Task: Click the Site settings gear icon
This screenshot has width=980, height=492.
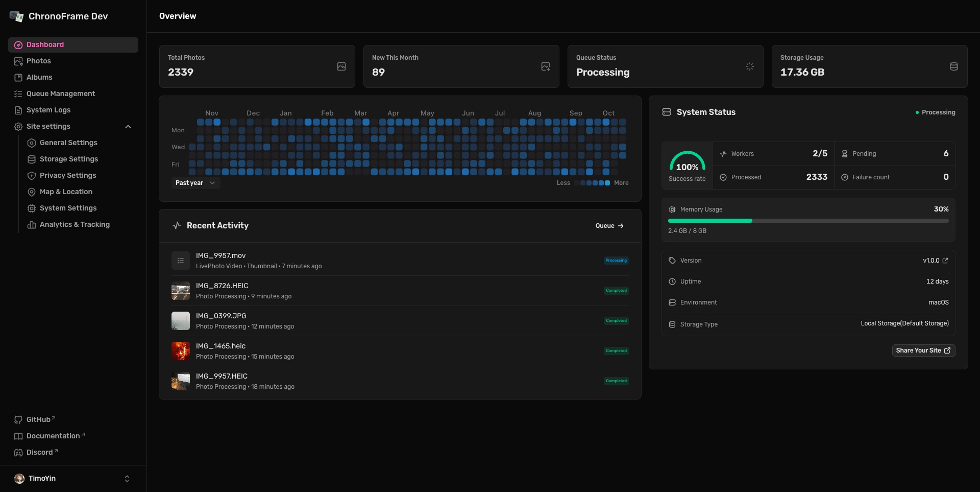Action: (x=18, y=127)
